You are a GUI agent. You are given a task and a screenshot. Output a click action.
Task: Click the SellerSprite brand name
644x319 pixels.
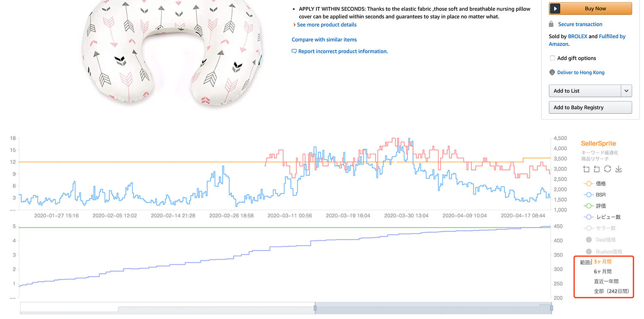click(x=598, y=143)
